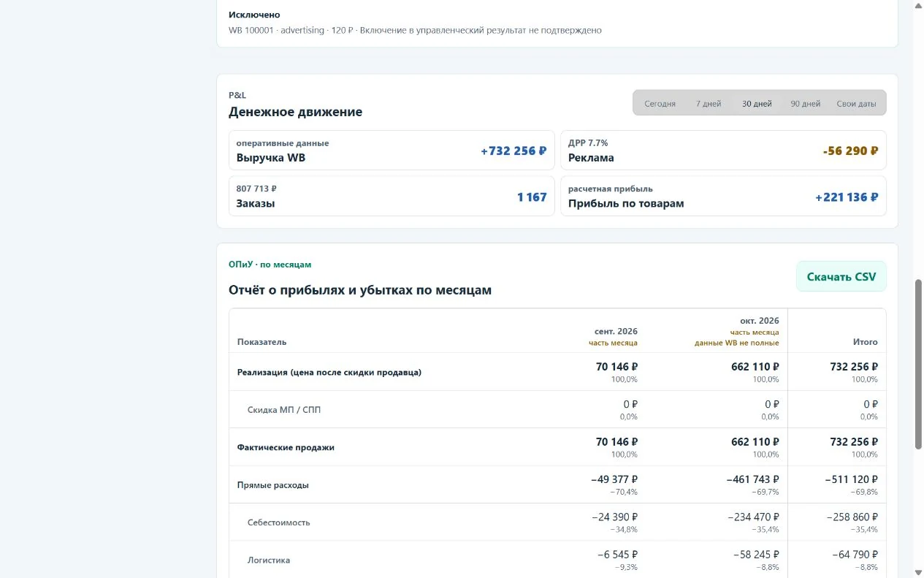Open the Выручка WB card
The image size is (924, 578).
(392, 151)
